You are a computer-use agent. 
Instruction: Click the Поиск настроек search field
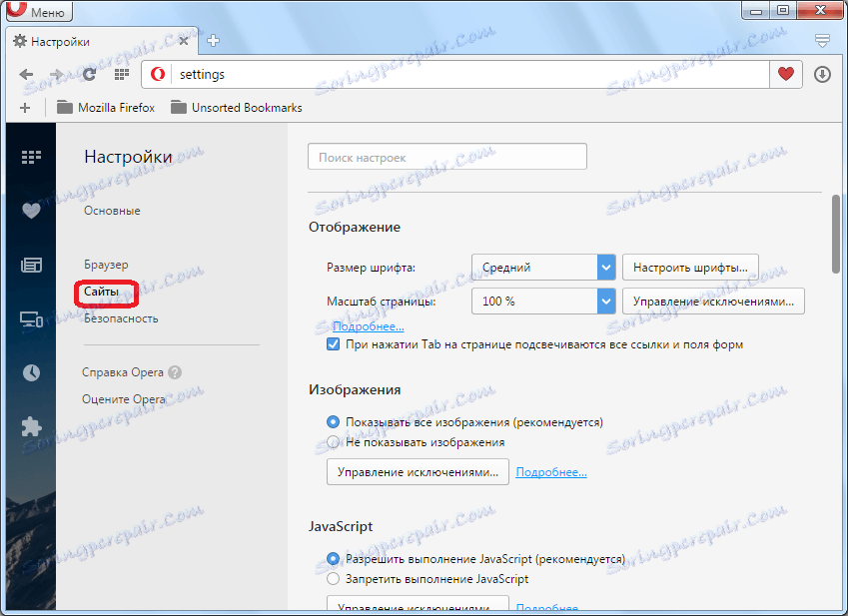(x=447, y=157)
